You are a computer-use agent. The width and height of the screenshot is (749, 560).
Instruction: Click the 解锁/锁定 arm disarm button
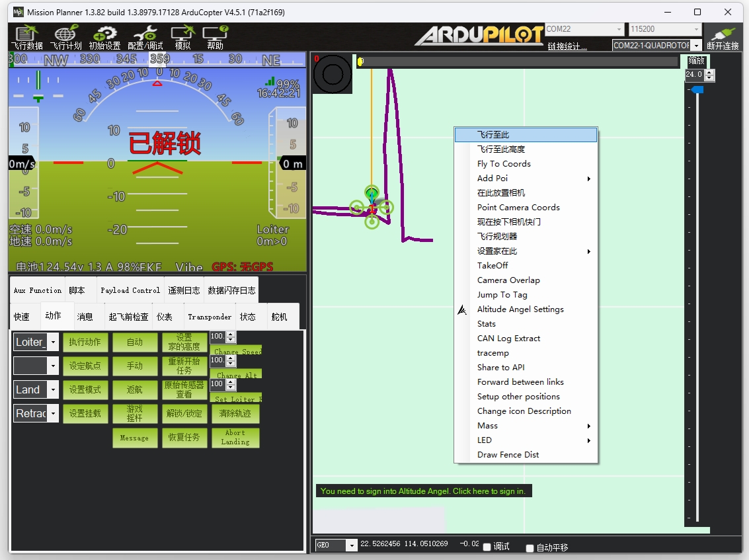[x=184, y=413]
